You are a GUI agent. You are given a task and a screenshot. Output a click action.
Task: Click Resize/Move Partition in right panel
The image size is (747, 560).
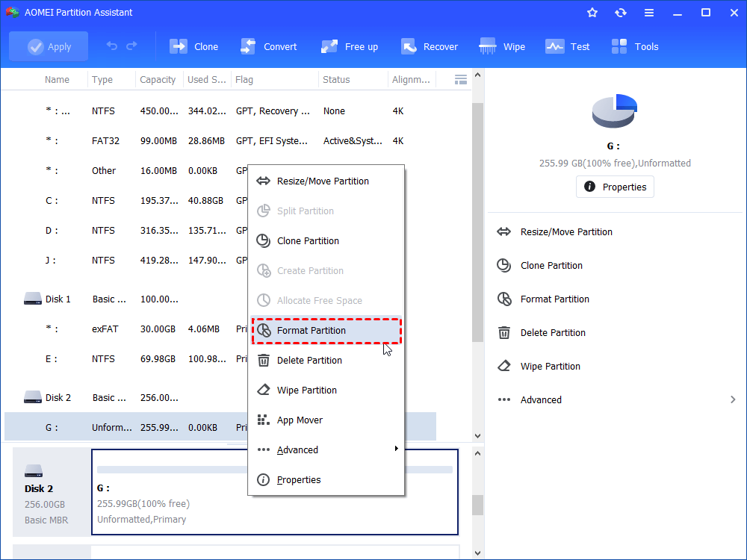point(566,232)
